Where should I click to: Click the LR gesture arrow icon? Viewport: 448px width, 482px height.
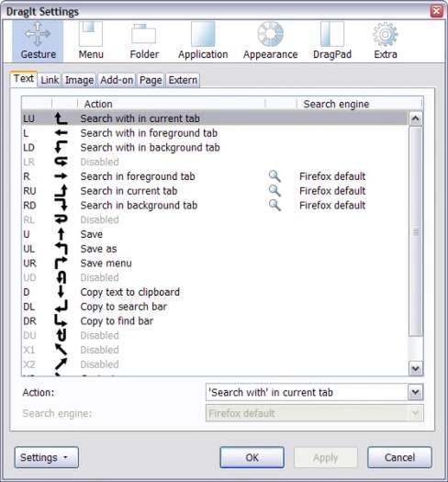coord(61,162)
